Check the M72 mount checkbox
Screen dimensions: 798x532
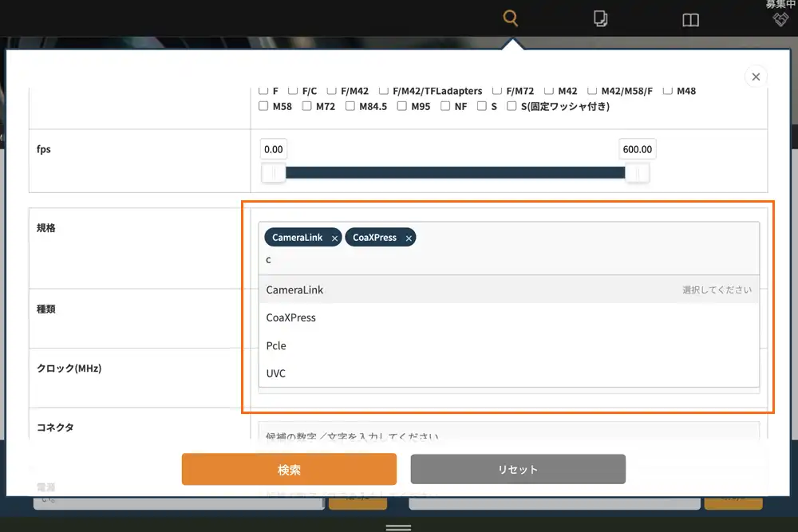(x=307, y=106)
